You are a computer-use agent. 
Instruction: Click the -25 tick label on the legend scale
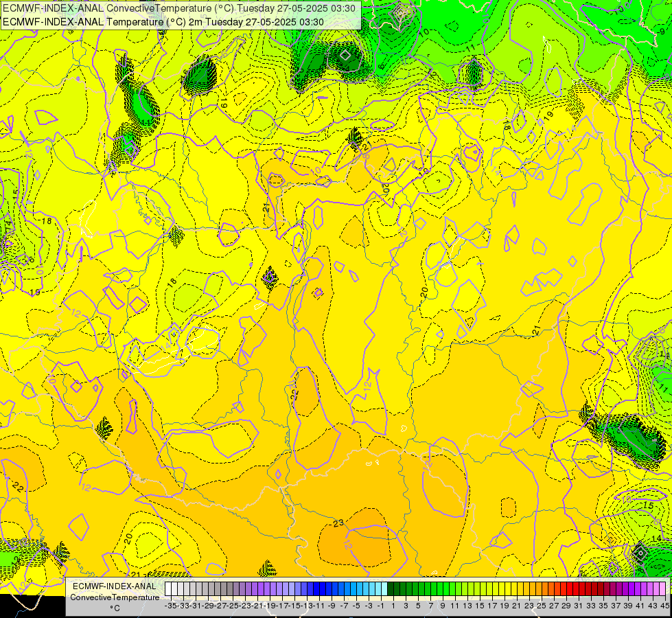pos(233,606)
